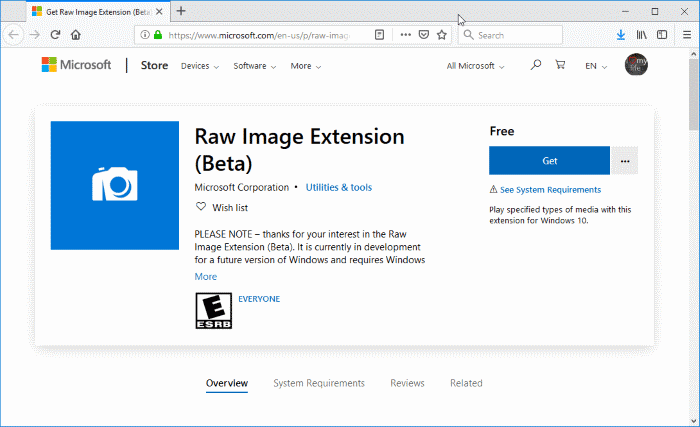Show site information icon in address bar

pyautogui.click(x=145, y=35)
